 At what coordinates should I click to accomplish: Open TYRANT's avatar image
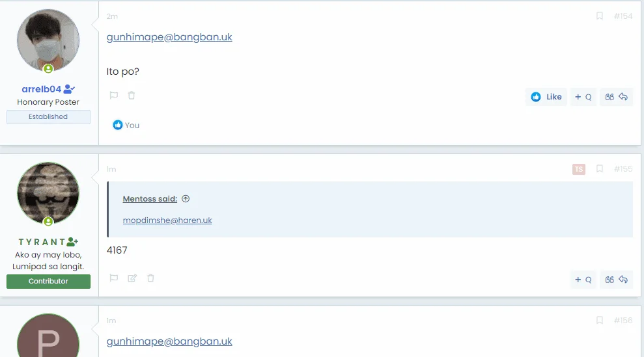pos(48,193)
